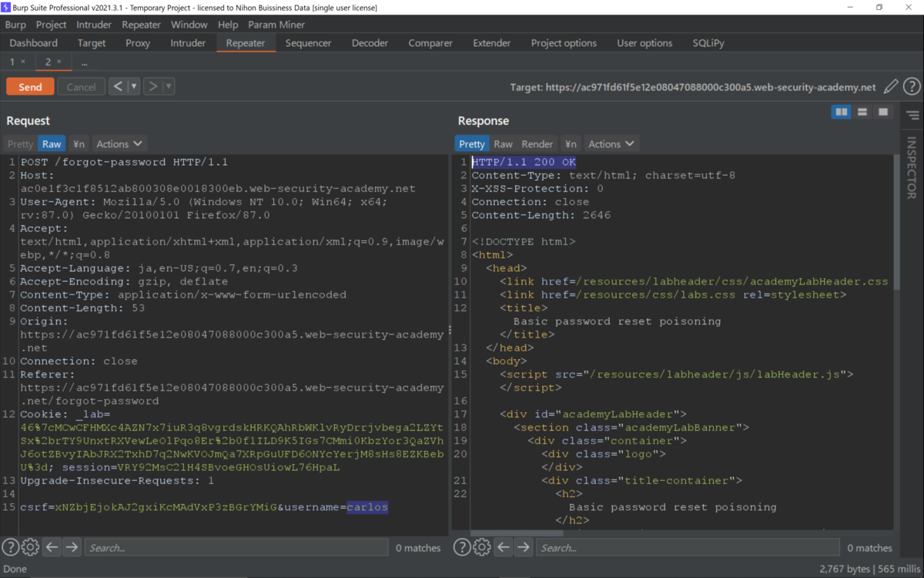Switch to the Sequencer tab
This screenshot has width=924, height=578.
(308, 43)
